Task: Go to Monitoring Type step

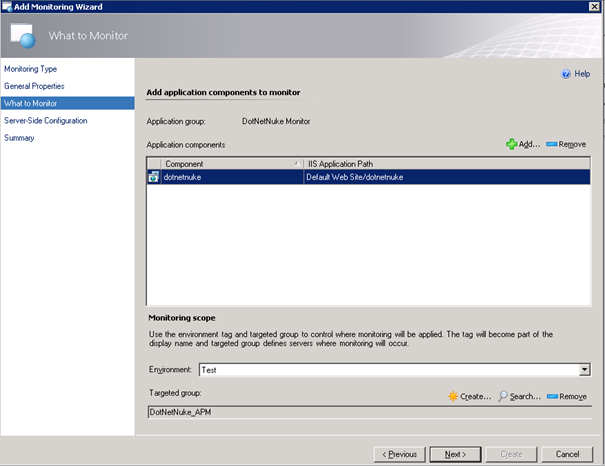Action: click(30, 69)
